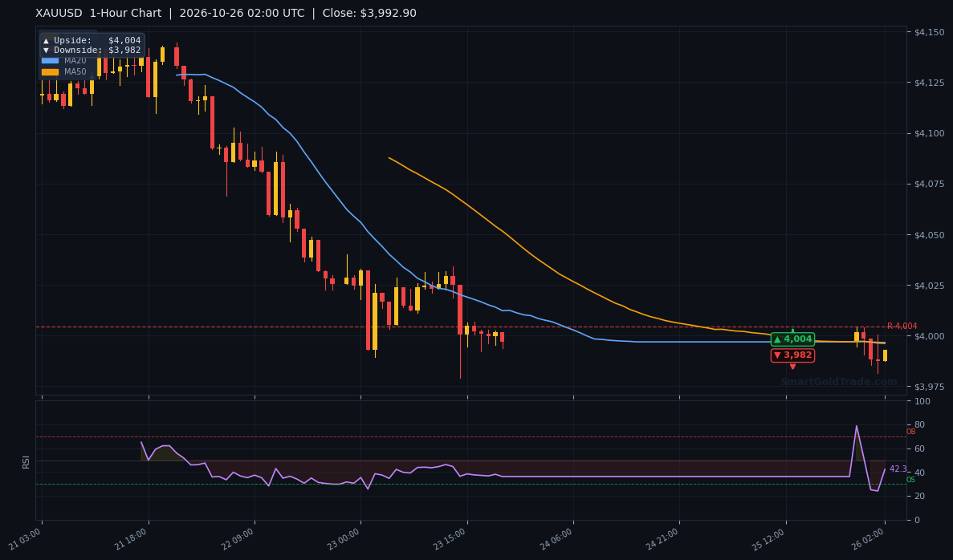Click the $4,050 price axis label
The image size is (953, 560).
(x=929, y=235)
